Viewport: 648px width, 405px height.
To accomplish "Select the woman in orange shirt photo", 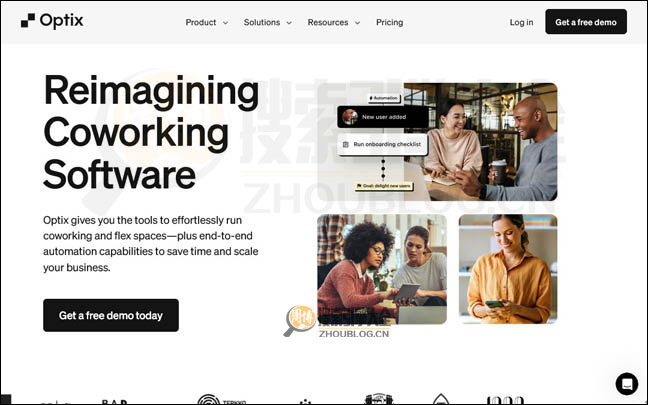I will [508, 269].
